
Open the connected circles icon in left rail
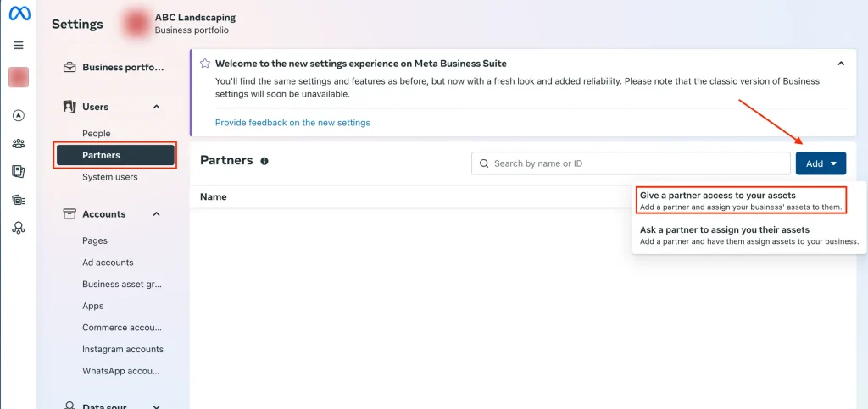19,228
